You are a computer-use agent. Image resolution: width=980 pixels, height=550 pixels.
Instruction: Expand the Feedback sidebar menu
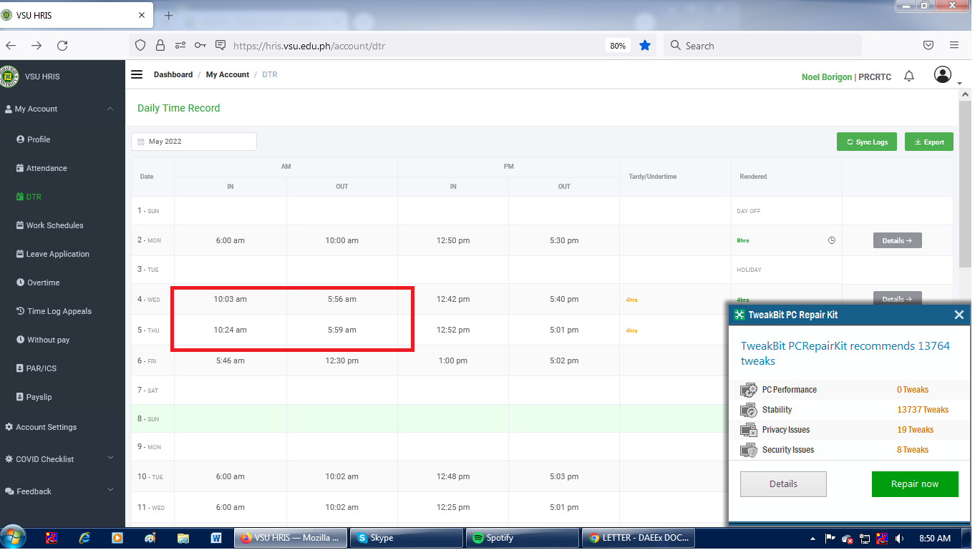(x=110, y=490)
